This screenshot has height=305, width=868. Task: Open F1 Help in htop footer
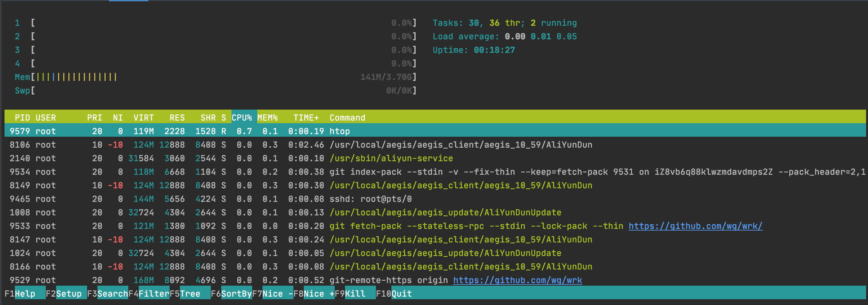tap(25, 293)
